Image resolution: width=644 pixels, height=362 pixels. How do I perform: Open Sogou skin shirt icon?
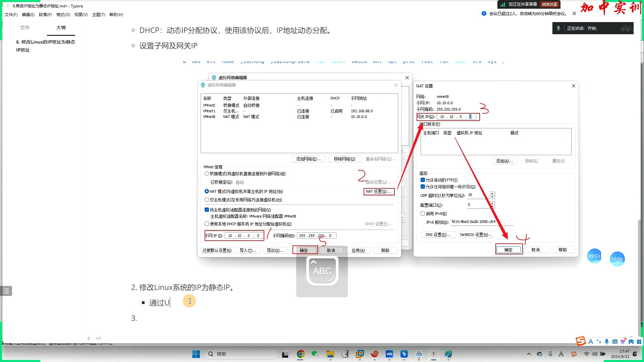(623, 342)
